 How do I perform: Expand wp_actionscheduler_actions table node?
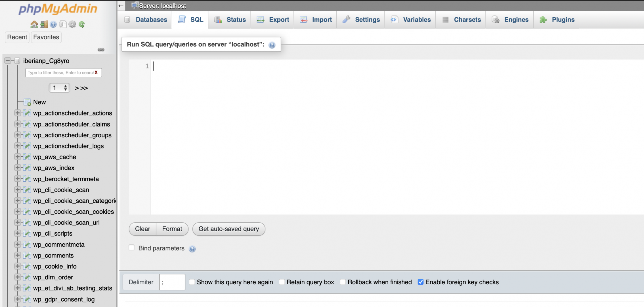pyautogui.click(x=17, y=113)
